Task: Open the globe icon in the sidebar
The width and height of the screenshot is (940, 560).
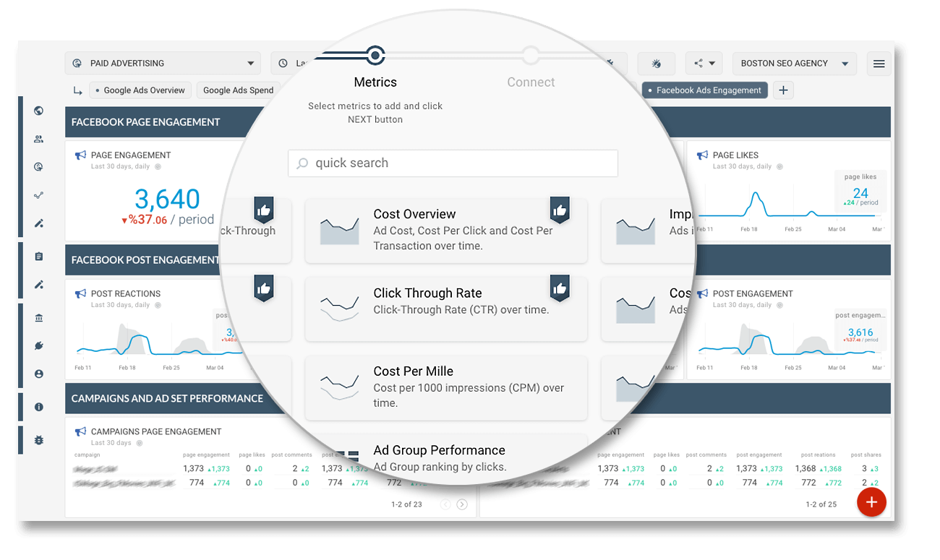Action: click(x=39, y=111)
